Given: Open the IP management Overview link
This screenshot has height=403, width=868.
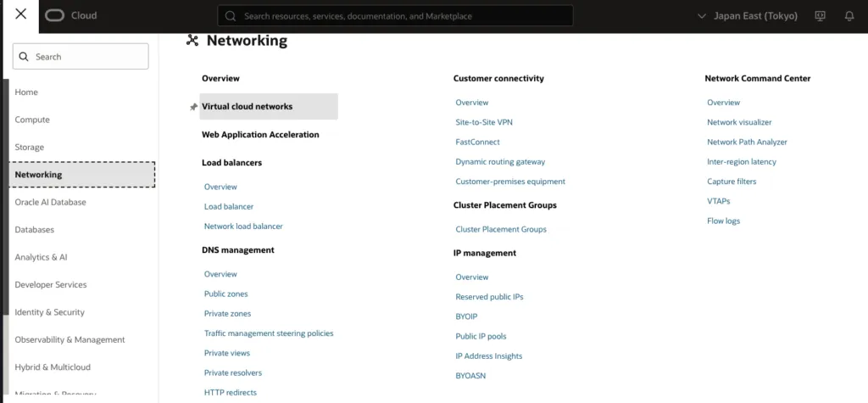Looking at the screenshot, I should click(x=472, y=277).
